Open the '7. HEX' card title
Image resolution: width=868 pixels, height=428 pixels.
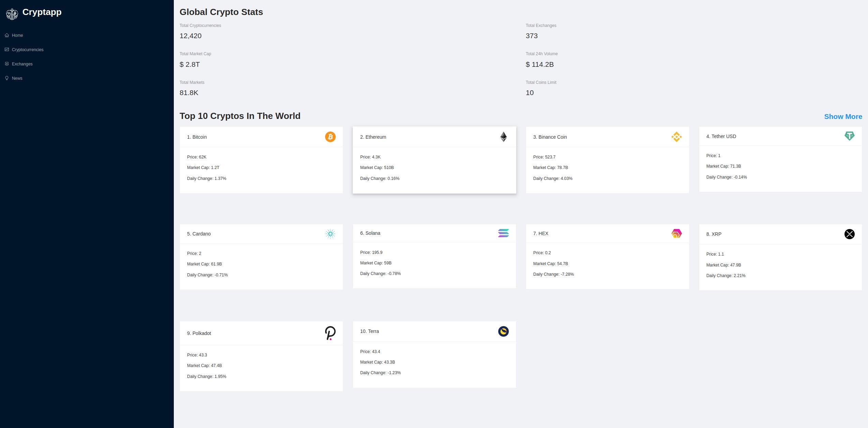(541, 233)
